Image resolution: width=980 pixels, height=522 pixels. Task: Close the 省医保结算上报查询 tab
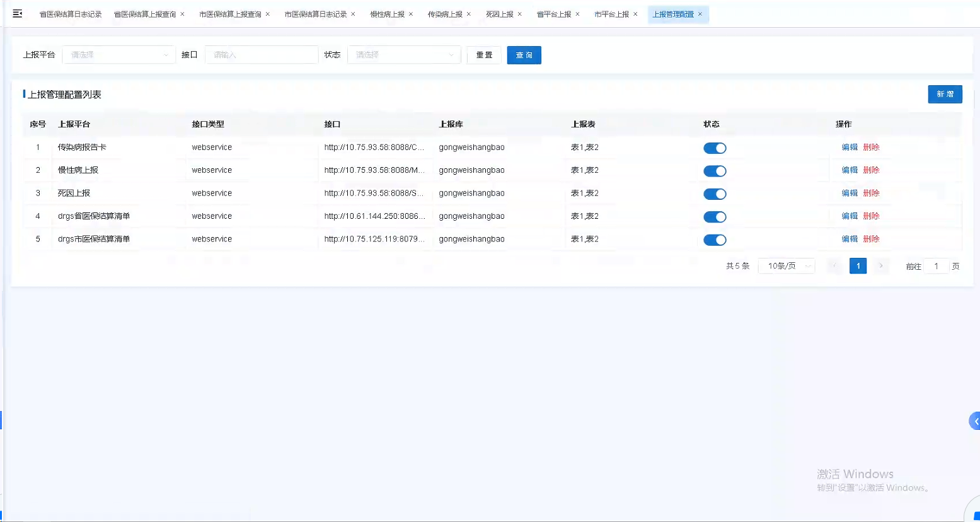[183, 14]
